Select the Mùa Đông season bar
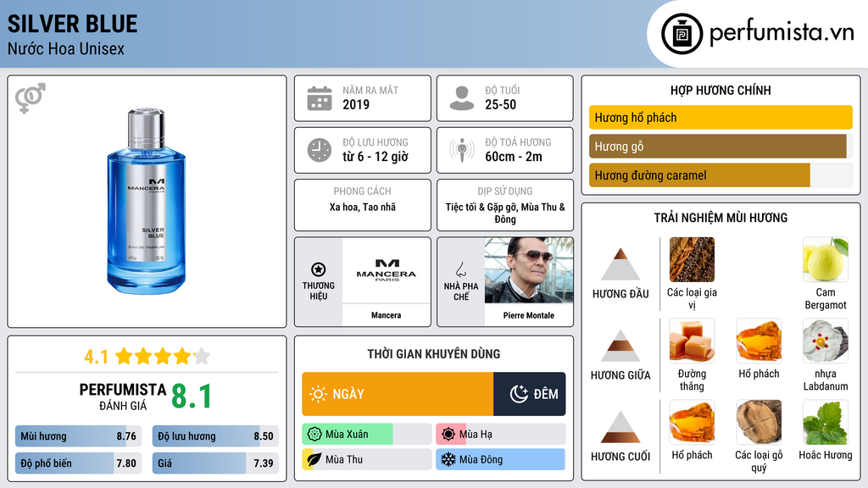The image size is (868, 488). pyautogui.click(x=500, y=460)
